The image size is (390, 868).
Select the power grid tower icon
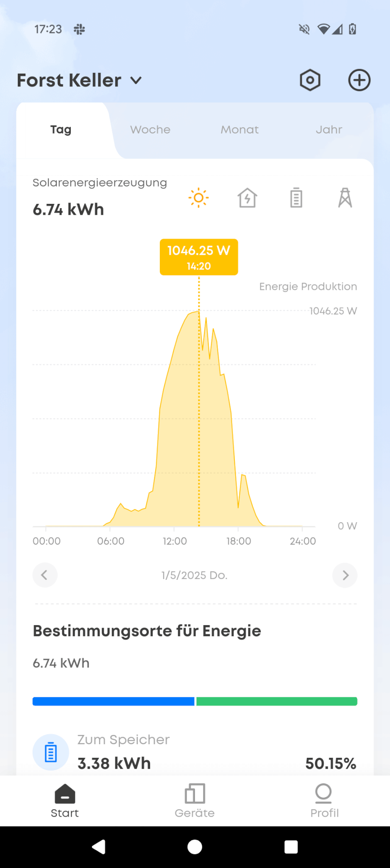(x=345, y=198)
